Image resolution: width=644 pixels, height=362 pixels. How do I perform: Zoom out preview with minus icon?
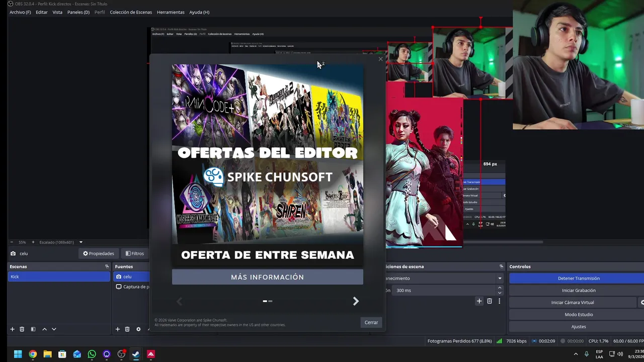pos(12,242)
